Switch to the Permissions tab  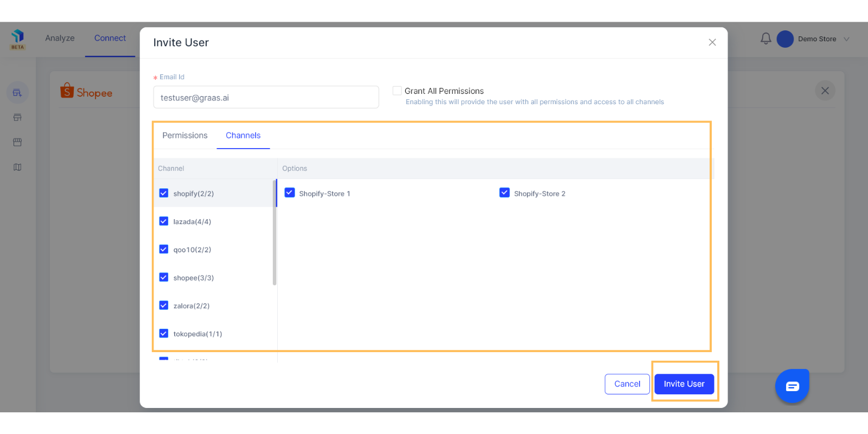(x=184, y=136)
